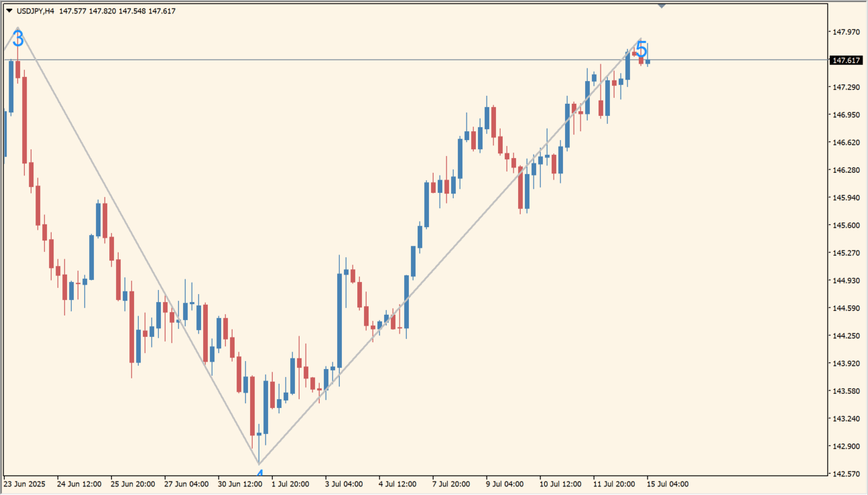868x495 pixels.
Task: Click the 1 Jul 20:00 time label
Action: (291, 484)
